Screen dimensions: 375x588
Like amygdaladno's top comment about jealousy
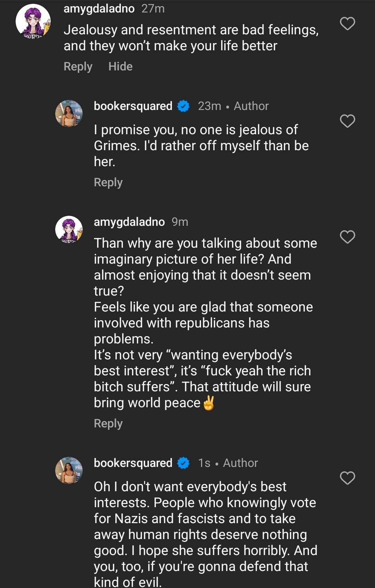(x=347, y=24)
